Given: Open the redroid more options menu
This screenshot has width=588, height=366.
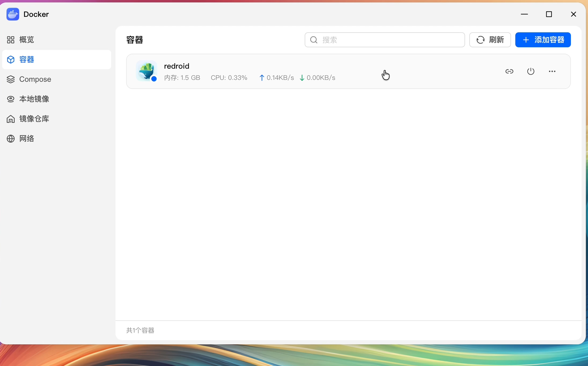Looking at the screenshot, I should click(x=552, y=71).
